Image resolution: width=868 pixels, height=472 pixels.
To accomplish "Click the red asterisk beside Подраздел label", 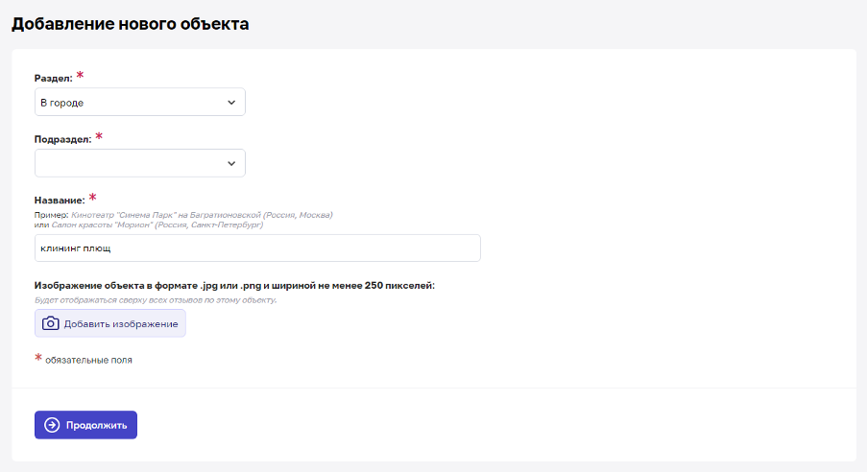I will (99, 137).
